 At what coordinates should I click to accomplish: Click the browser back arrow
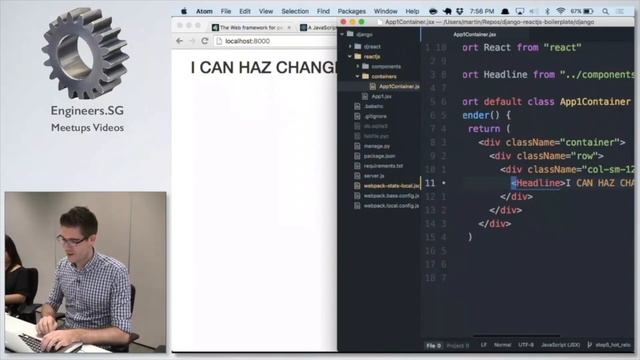point(179,41)
